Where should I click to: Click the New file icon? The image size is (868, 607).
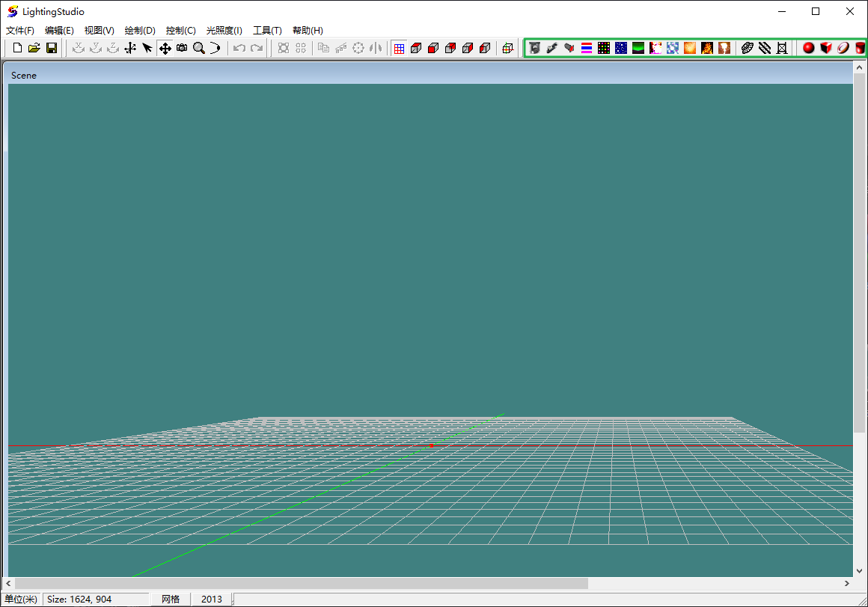click(18, 48)
